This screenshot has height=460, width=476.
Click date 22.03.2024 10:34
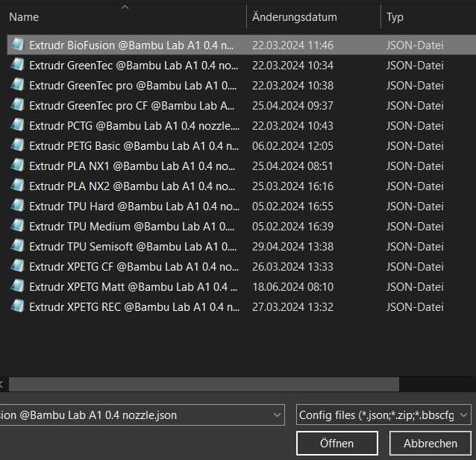tap(292, 66)
